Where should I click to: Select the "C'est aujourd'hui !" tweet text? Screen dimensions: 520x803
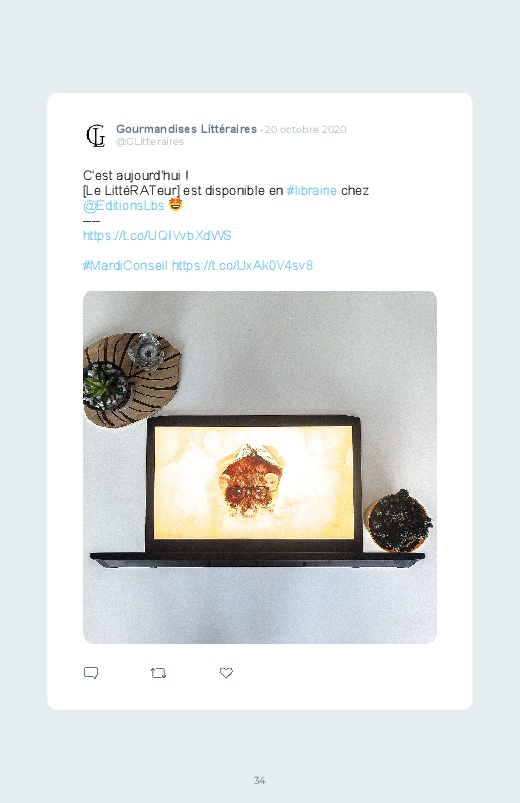pyautogui.click(x=136, y=175)
